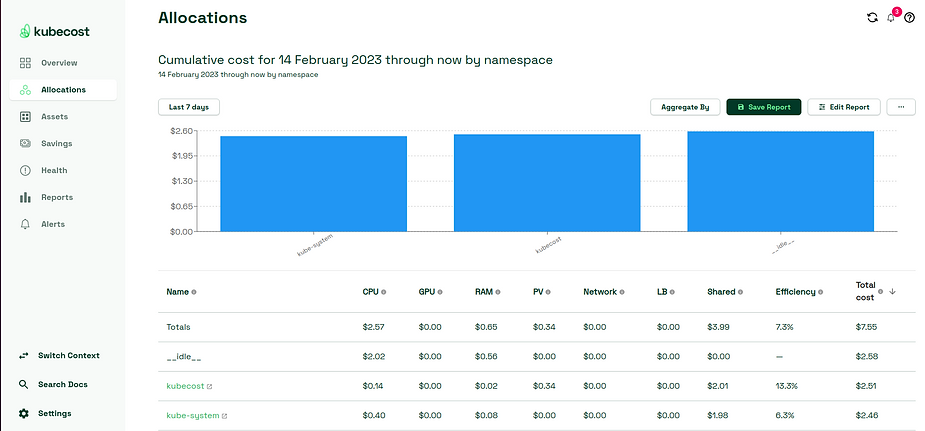Click the Alerts bell icon in sidebar

25,224
